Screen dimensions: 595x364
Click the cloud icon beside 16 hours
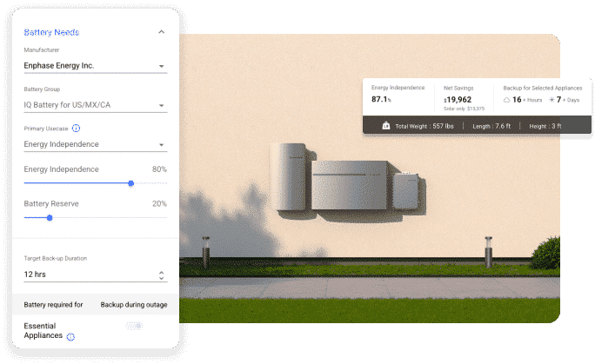coord(505,100)
